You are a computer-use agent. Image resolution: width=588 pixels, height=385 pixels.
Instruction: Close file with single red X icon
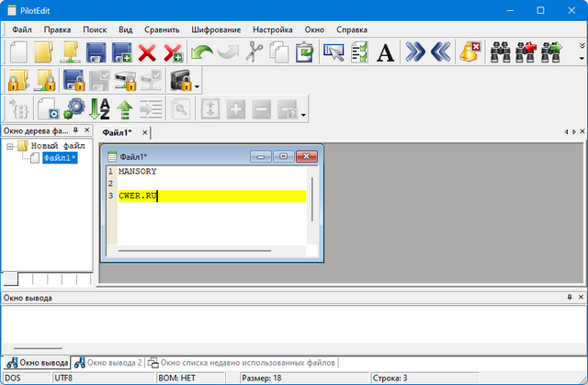point(147,52)
